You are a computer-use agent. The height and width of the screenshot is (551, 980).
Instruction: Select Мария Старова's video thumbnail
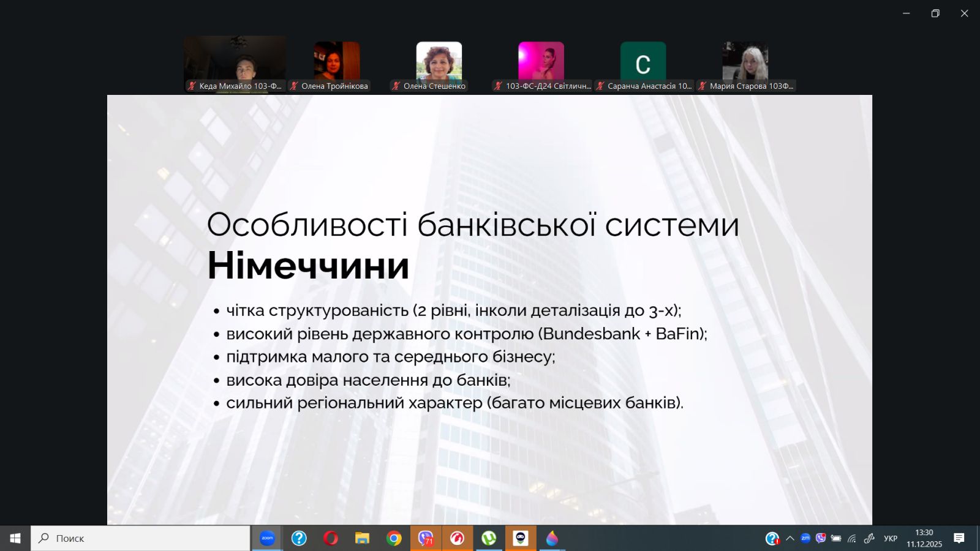pyautogui.click(x=745, y=61)
